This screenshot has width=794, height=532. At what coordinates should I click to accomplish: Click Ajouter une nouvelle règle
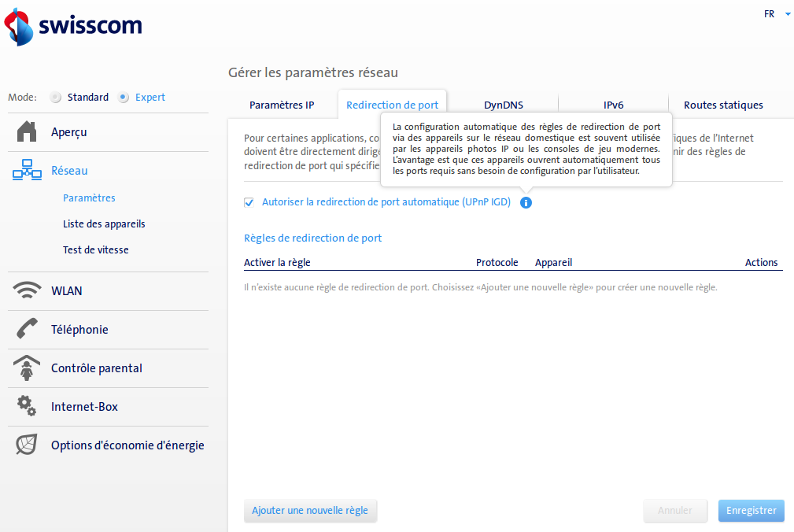[310, 510]
